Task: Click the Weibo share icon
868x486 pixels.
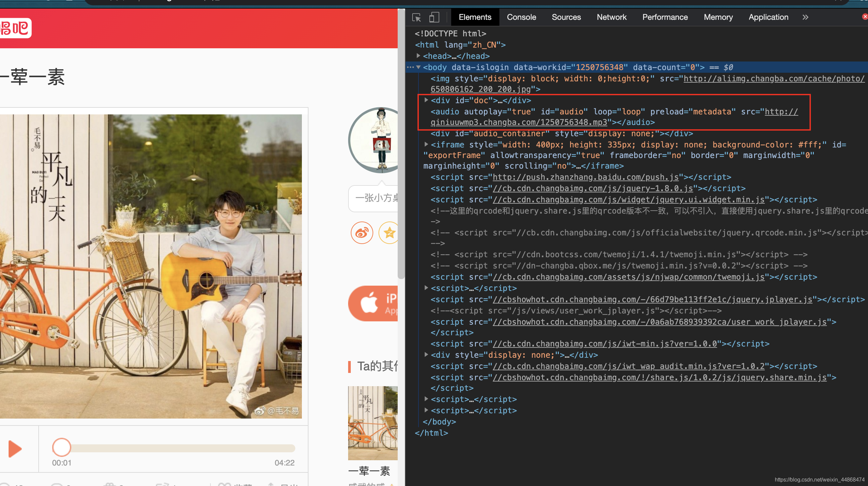Action: pyautogui.click(x=362, y=233)
